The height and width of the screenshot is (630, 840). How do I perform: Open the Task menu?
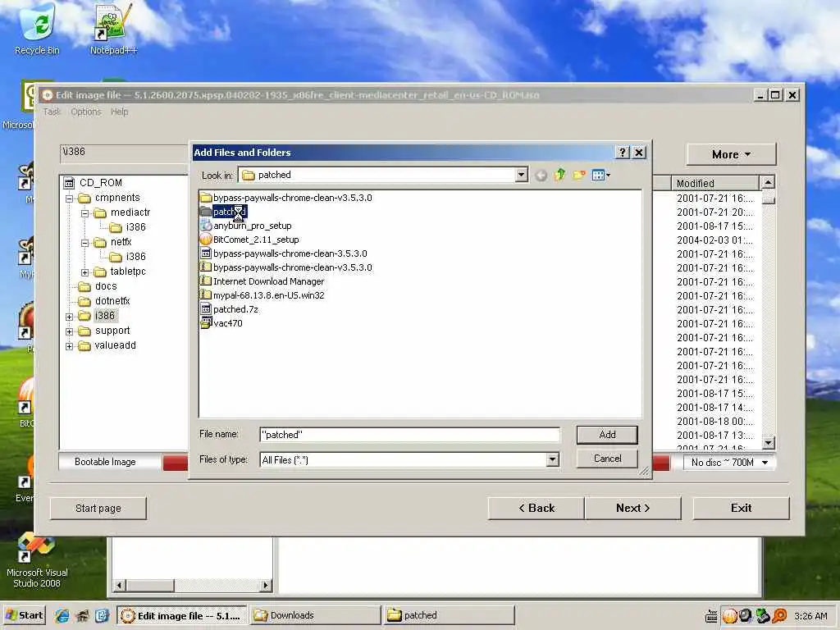click(x=52, y=112)
